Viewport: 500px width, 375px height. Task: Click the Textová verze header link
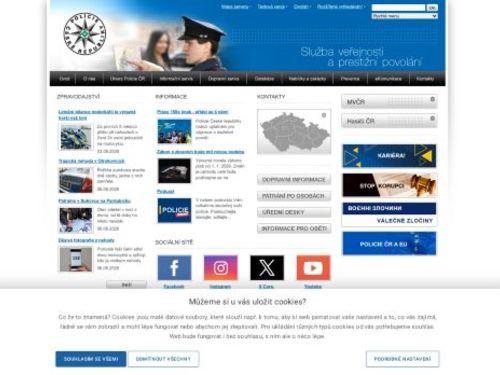[x=271, y=7]
